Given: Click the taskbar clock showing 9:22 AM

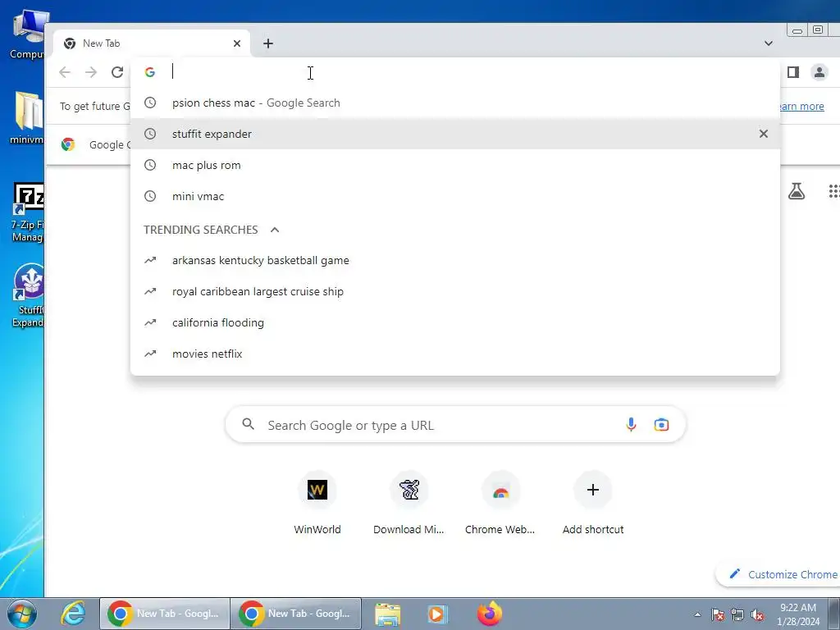Looking at the screenshot, I should coord(798,614).
